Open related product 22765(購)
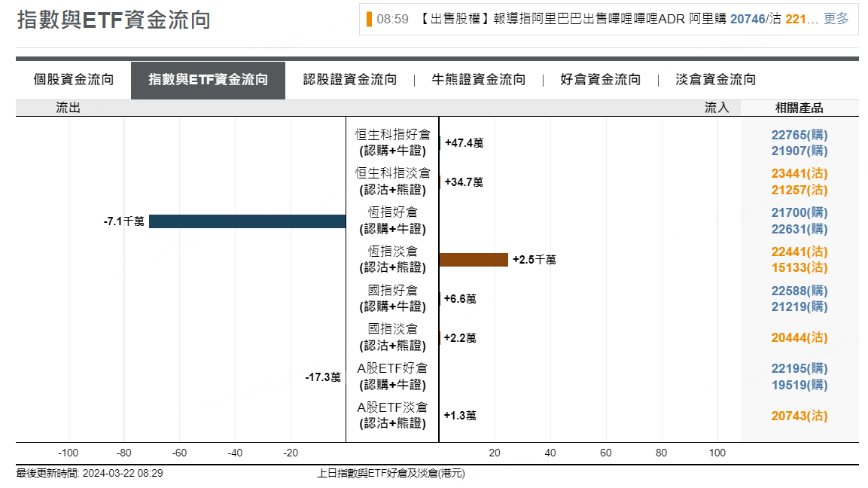 click(x=799, y=135)
